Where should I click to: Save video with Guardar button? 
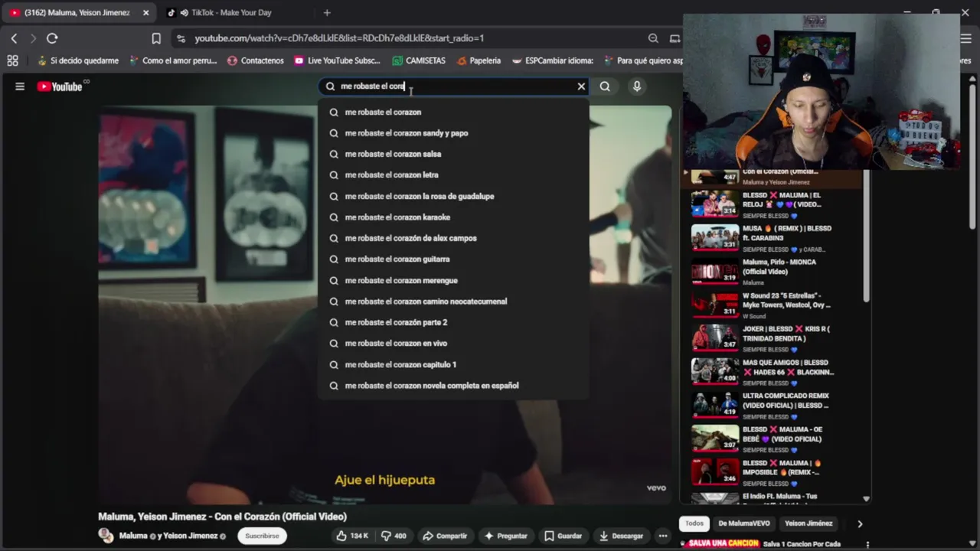point(563,536)
